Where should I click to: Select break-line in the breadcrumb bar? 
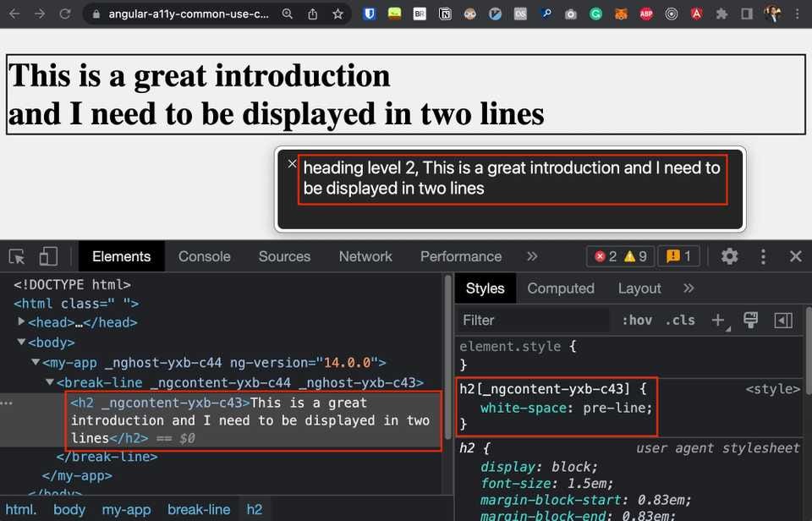click(199, 509)
